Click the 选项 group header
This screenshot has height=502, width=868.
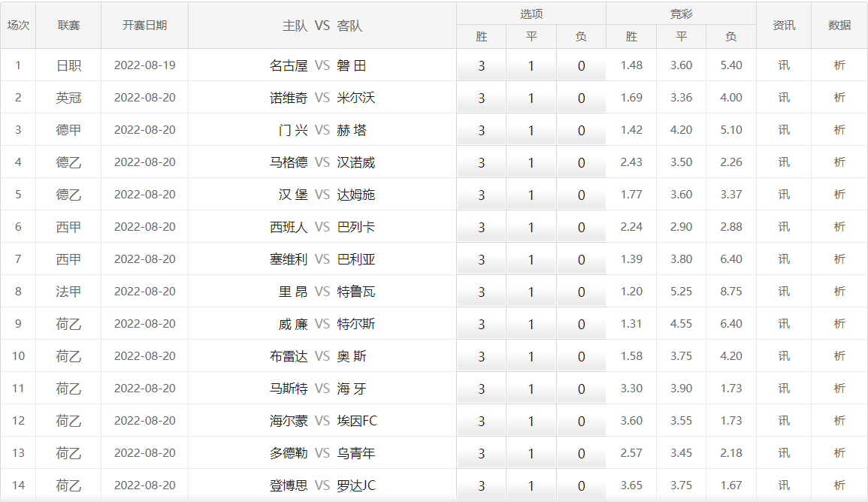tap(531, 14)
